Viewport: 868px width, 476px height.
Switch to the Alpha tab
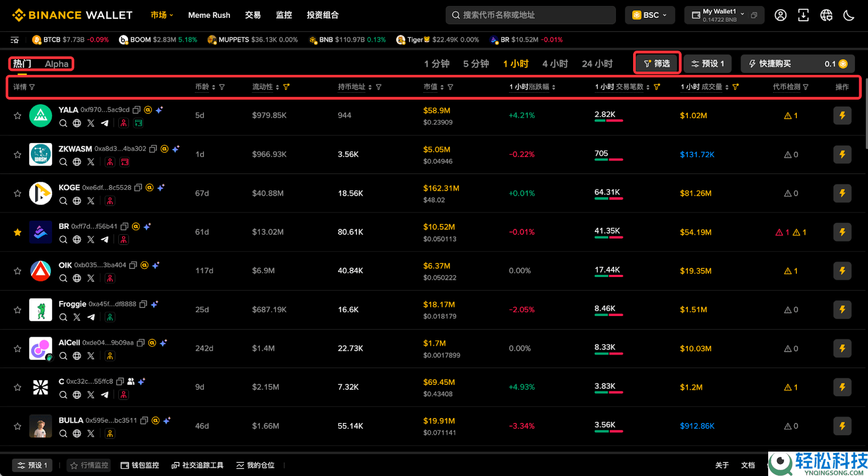pos(56,64)
